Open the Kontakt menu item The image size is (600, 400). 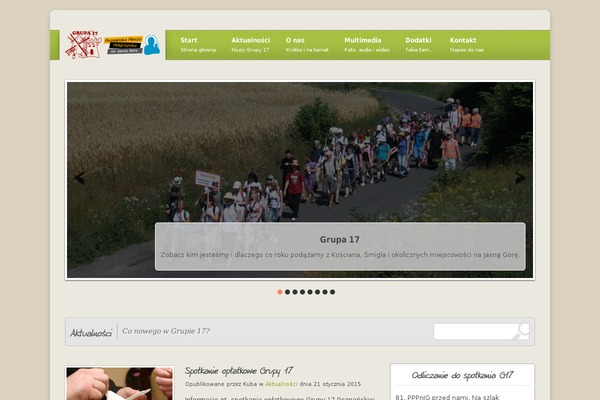(x=466, y=45)
